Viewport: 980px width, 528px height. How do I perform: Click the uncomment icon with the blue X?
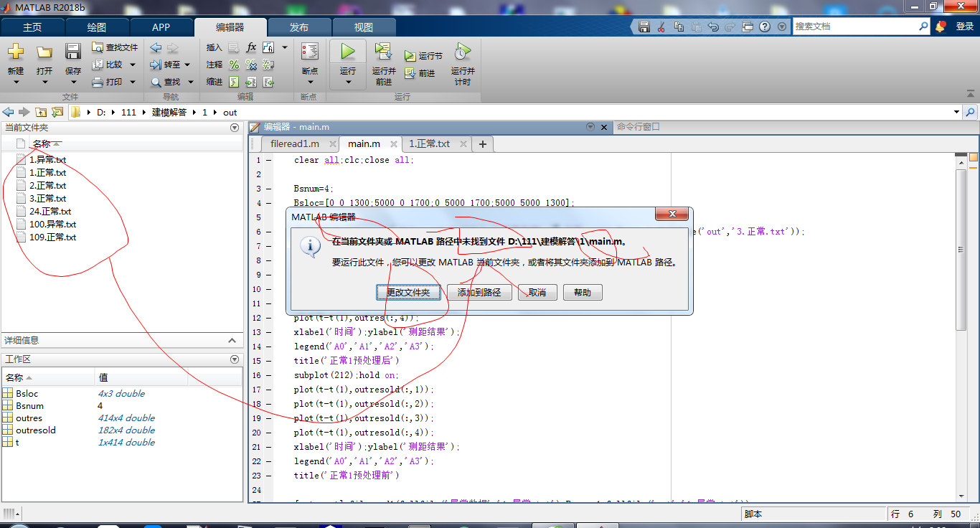tap(251, 65)
